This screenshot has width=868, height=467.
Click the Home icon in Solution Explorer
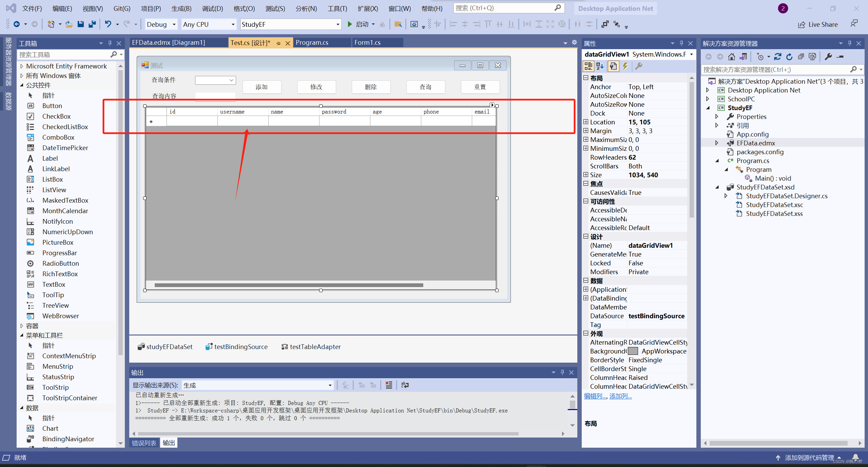(x=732, y=57)
